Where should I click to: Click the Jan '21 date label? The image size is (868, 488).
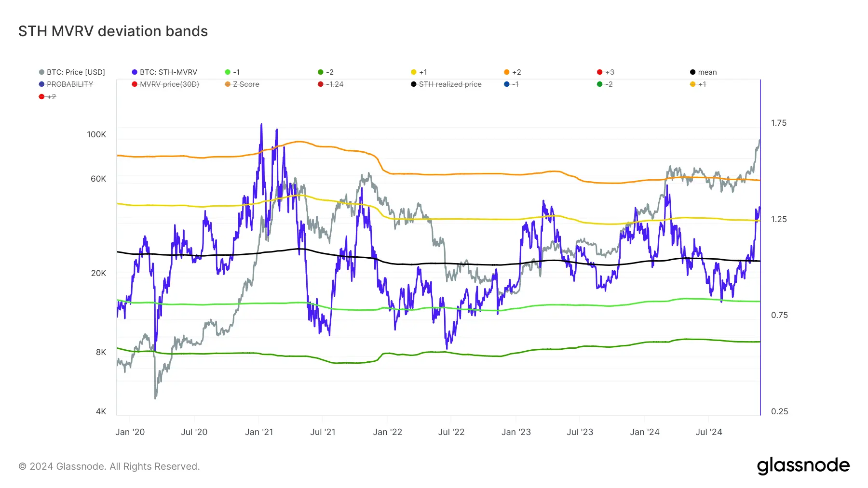(x=259, y=432)
